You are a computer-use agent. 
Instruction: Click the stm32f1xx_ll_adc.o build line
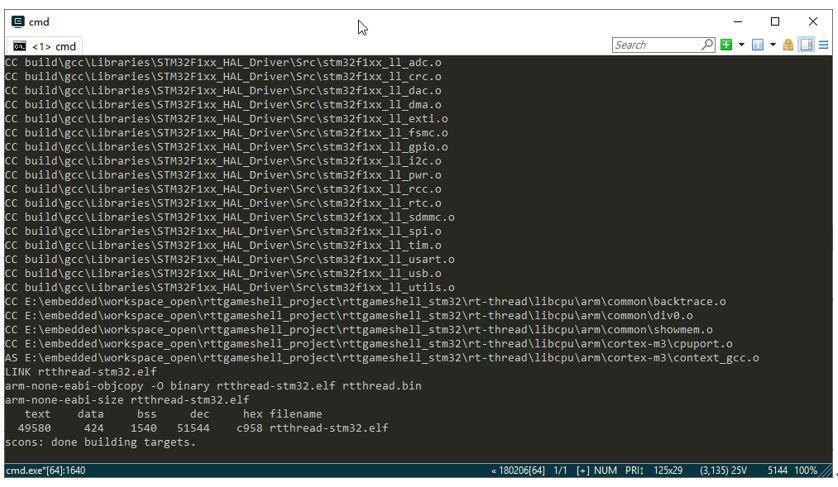223,63
